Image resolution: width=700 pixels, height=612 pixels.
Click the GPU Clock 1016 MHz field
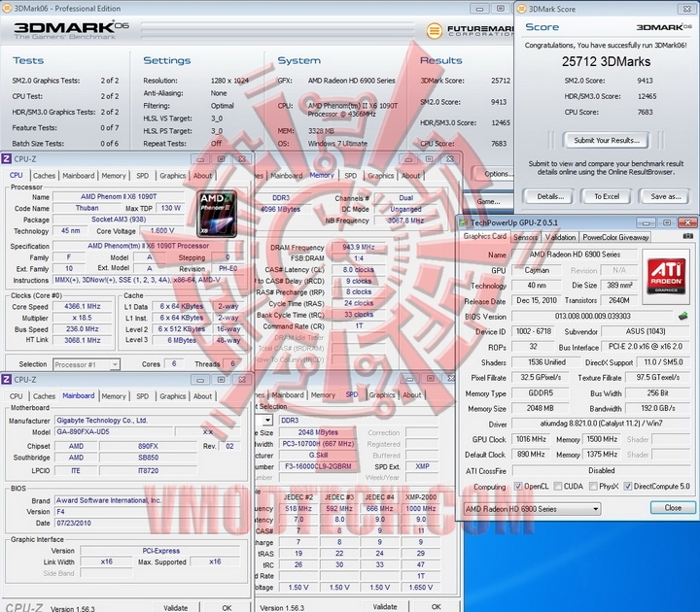(531, 439)
